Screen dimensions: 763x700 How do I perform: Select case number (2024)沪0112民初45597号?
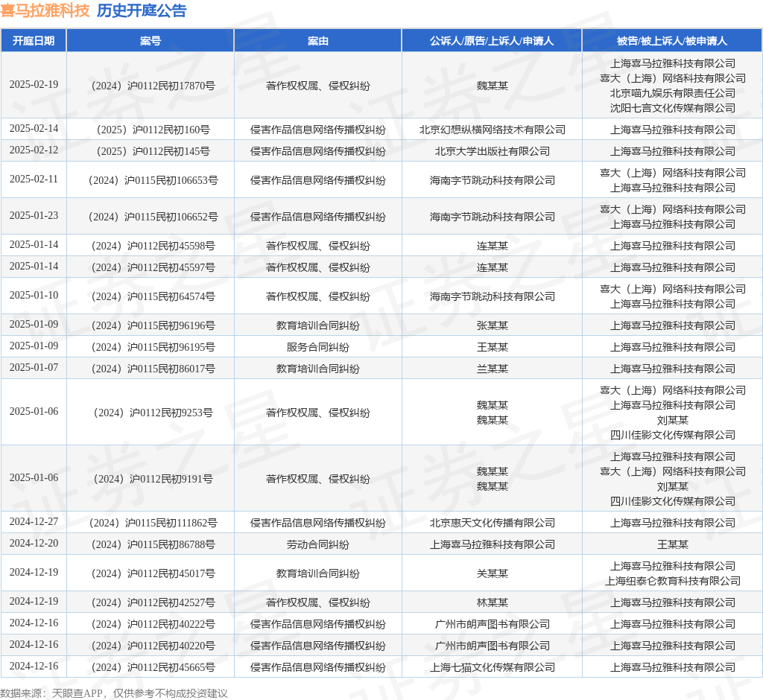(153, 267)
